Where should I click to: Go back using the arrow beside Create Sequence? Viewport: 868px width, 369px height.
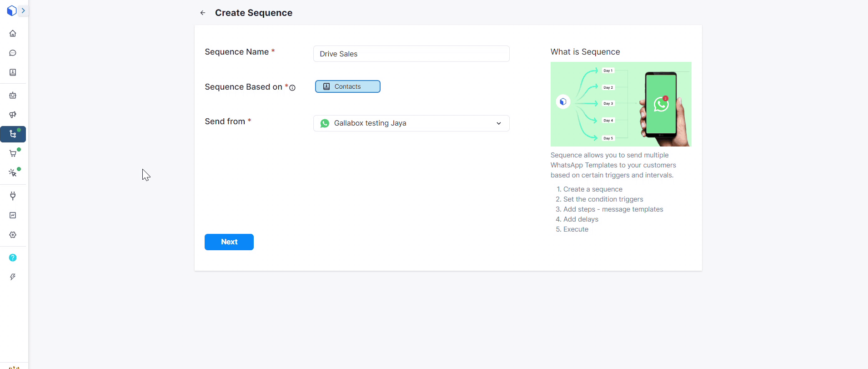click(203, 13)
